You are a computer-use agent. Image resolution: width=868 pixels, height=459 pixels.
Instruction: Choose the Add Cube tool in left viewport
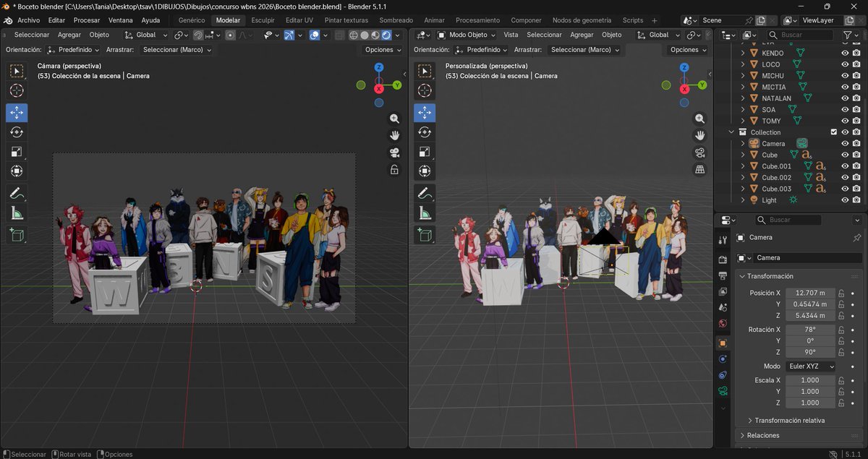click(x=17, y=234)
